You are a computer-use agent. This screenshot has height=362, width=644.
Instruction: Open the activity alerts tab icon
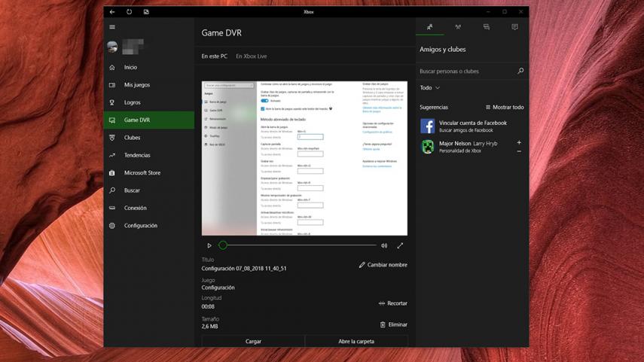click(x=514, y=27)
